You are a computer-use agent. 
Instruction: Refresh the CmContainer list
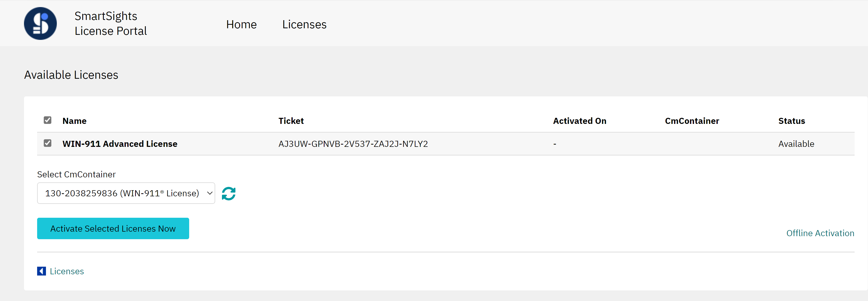(x=229, y=194)
